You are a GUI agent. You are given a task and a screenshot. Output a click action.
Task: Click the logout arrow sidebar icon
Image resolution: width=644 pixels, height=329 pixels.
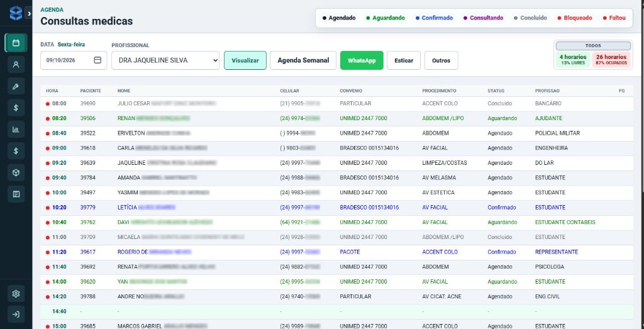[x=16, y=315]
